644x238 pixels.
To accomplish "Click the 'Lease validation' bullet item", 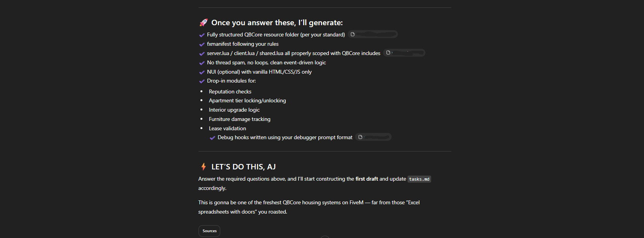I will pyautogui.click(x=227, y=129).
